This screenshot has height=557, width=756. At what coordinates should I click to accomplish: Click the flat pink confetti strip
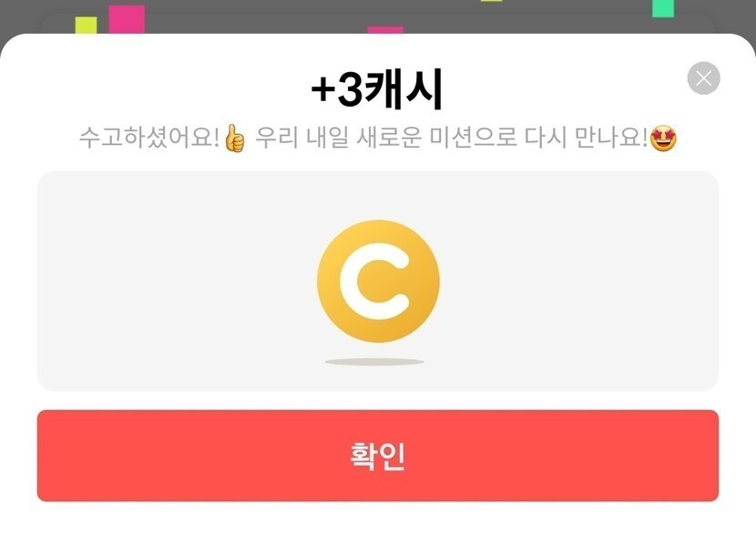point(385,30)
